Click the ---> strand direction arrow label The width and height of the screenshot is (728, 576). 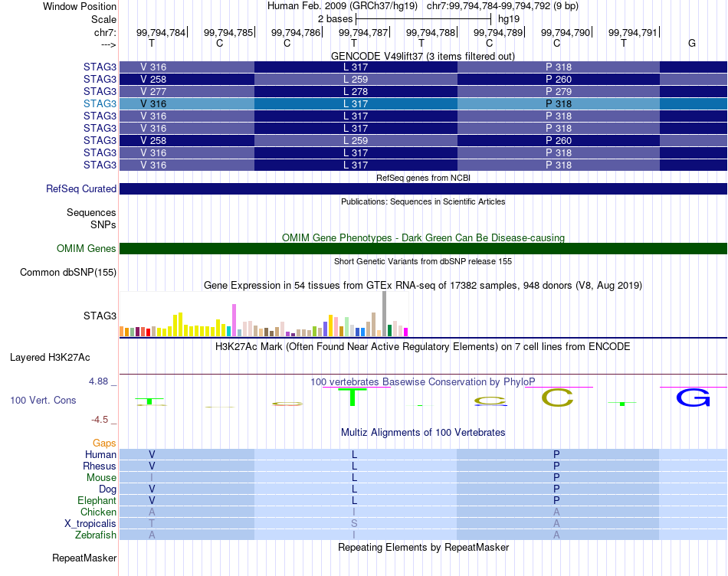[108, 44]
